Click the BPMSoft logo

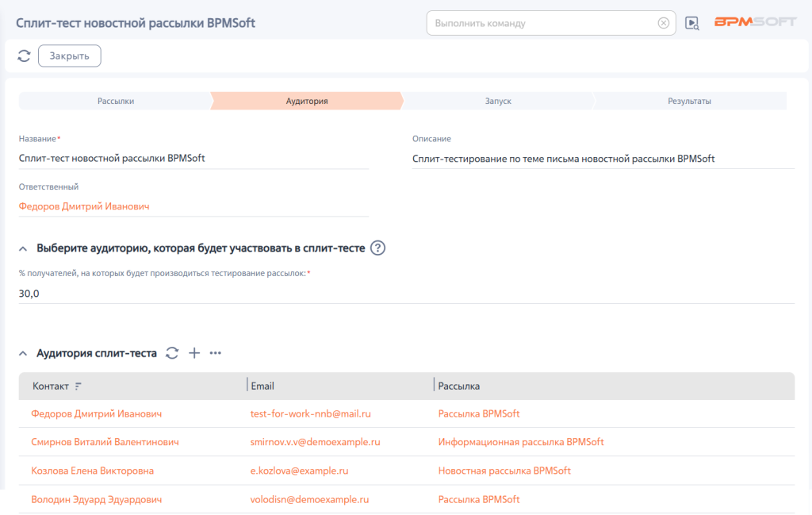point(755,22)
